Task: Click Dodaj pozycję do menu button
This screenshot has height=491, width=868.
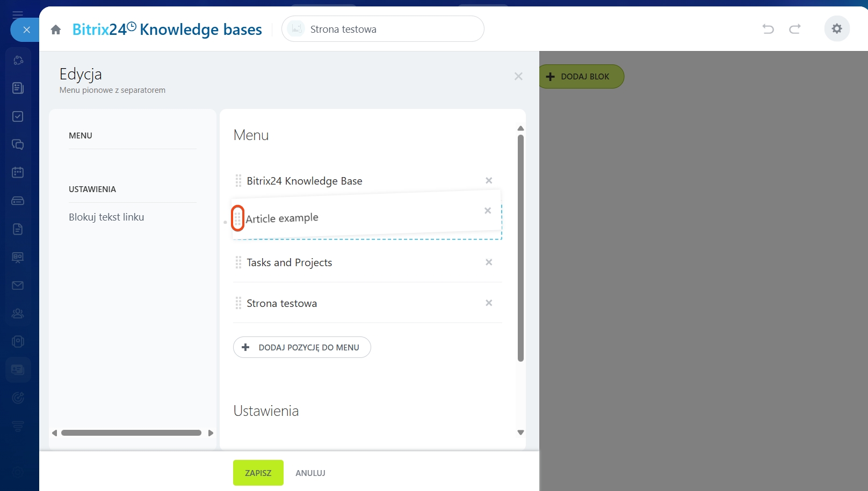Action: click(x=302, y=347)
